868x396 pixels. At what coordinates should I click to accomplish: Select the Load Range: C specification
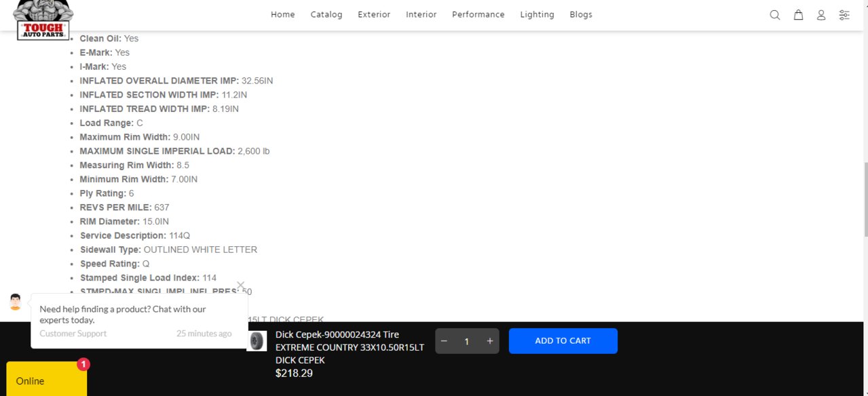[111, 123]
